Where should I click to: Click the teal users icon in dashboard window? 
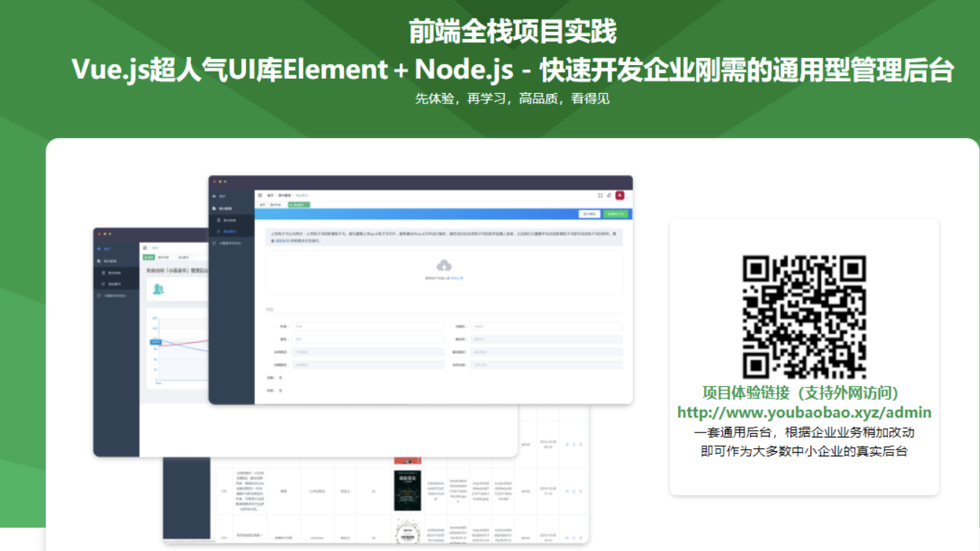(158, 289)
